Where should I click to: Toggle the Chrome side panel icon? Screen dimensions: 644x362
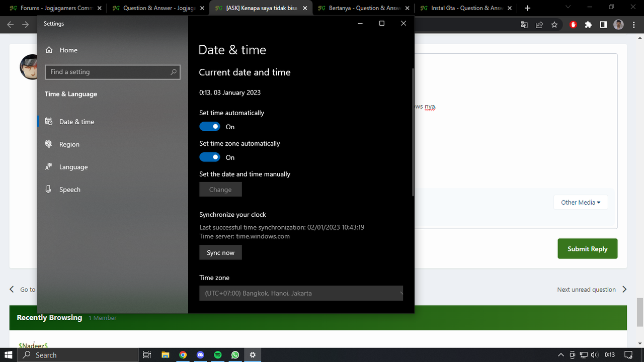[603, 25]
